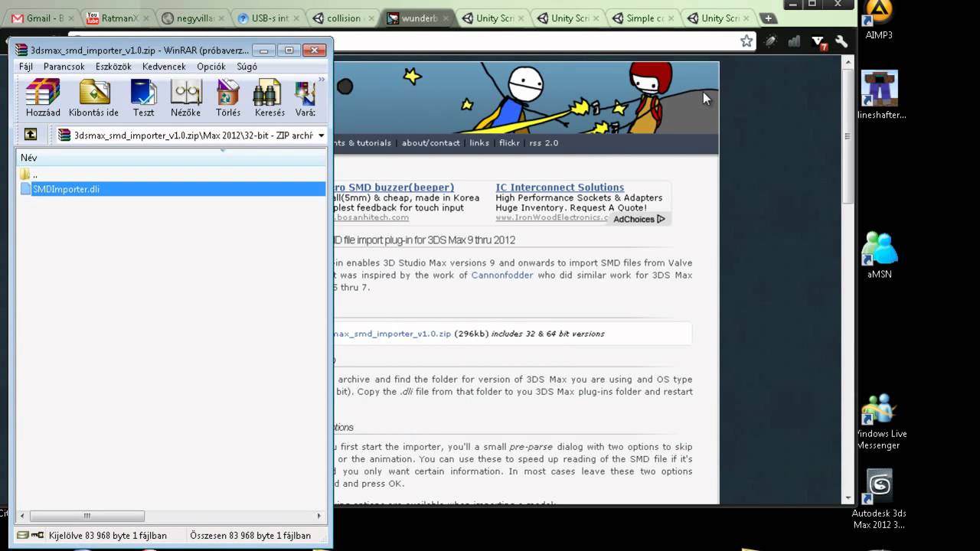Click 'Összesen 83 968 byte 1 fájlban' status text

[250, 536]
